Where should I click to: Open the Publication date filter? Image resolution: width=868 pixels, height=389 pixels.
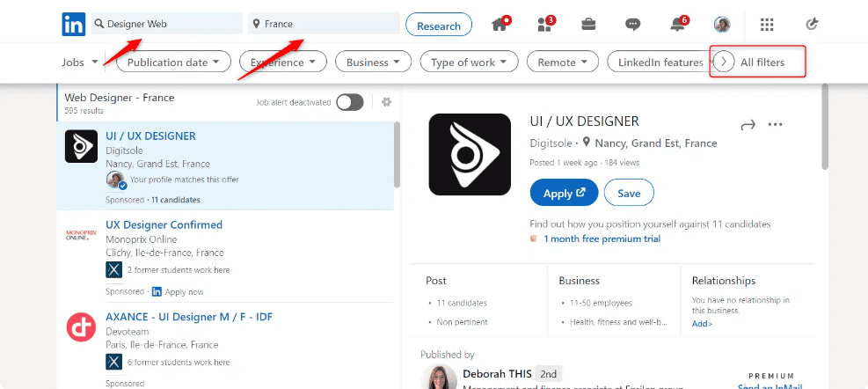pos(173,62)
